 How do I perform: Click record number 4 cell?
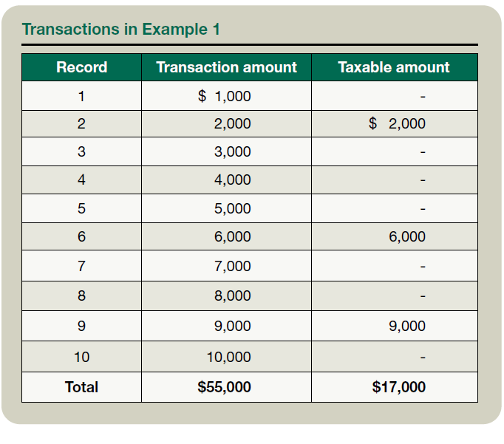(x=81, y=180)
